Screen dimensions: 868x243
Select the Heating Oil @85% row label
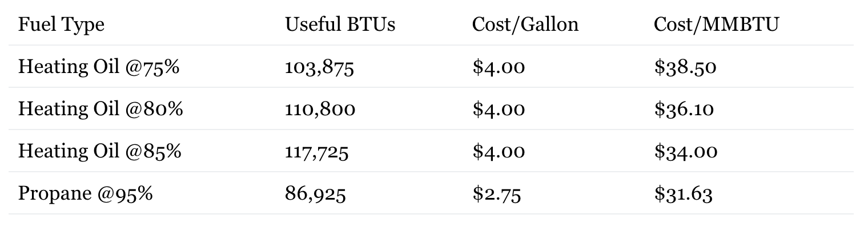point(100,151)
